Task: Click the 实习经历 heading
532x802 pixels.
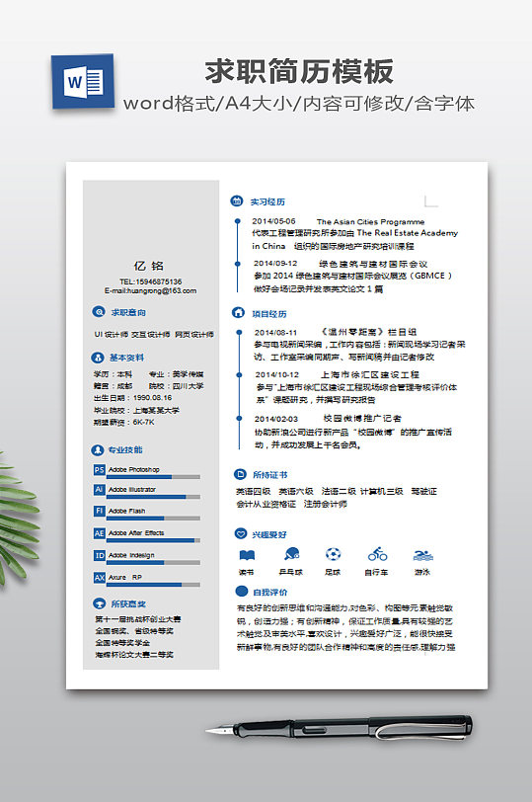Action: 267,201
